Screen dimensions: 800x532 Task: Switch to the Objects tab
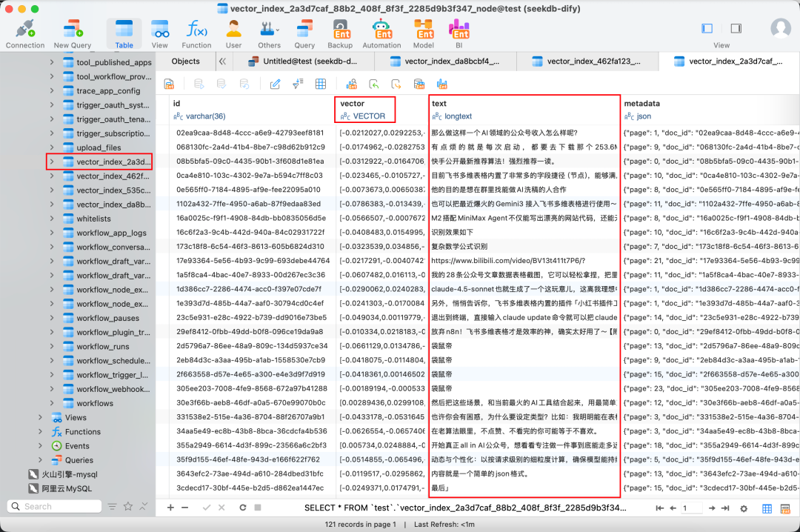[186, 61]
